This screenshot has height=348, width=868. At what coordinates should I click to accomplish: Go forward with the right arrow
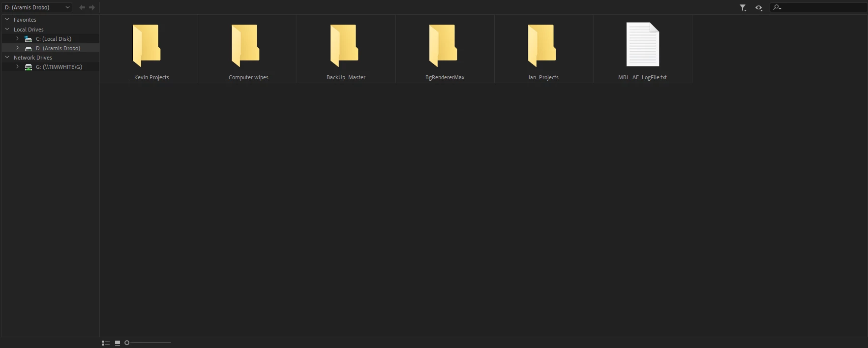click(x=92, y=7)
